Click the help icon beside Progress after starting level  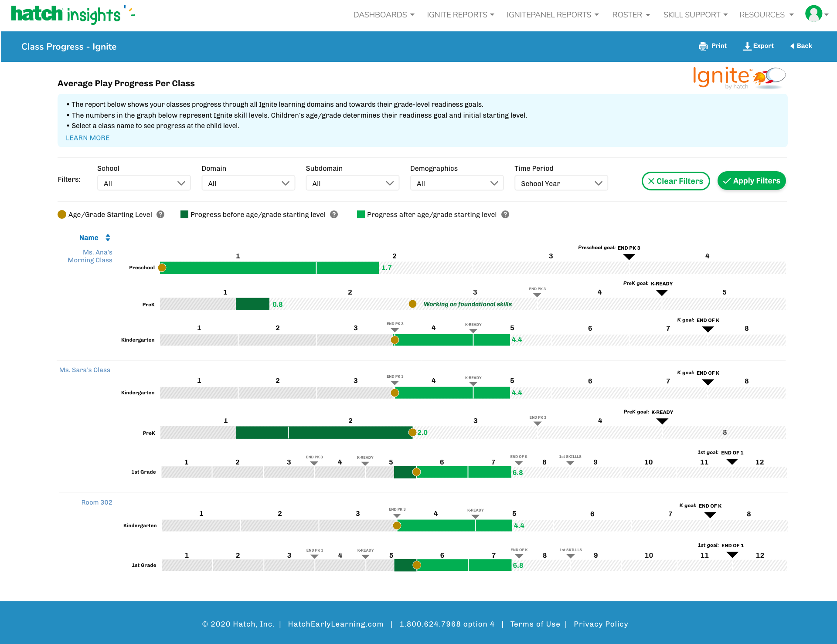tap(505, 214)
